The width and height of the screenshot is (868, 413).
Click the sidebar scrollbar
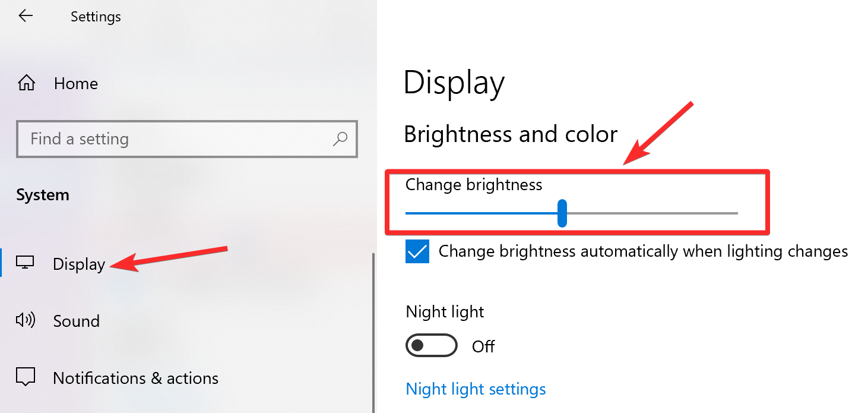click(x=373, y=327)
